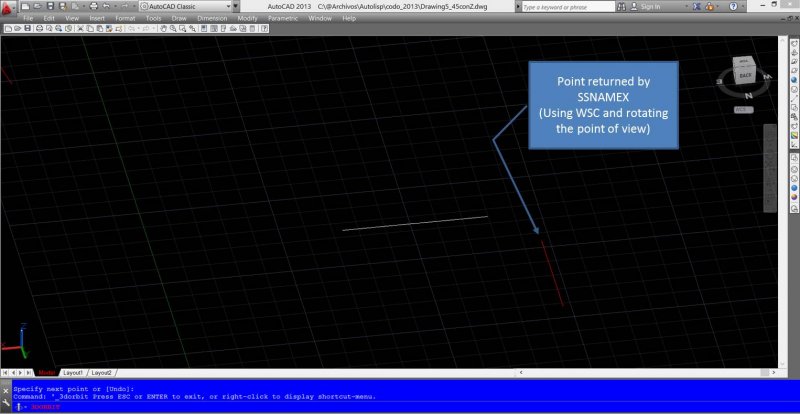The height and width of the screenshot is (414, 800).
Task: Click Save As in the Quick Access toolbar
Action: point(62,7)
